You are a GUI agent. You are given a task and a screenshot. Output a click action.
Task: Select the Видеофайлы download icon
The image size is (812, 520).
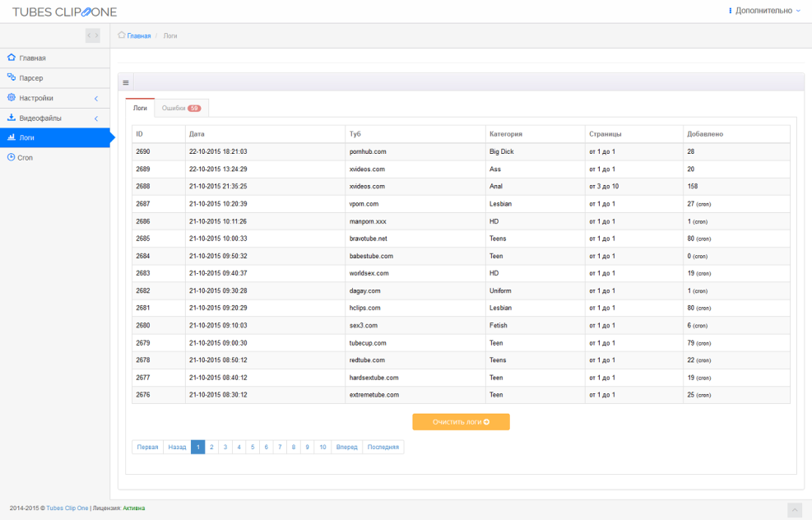tap(12, 118)
